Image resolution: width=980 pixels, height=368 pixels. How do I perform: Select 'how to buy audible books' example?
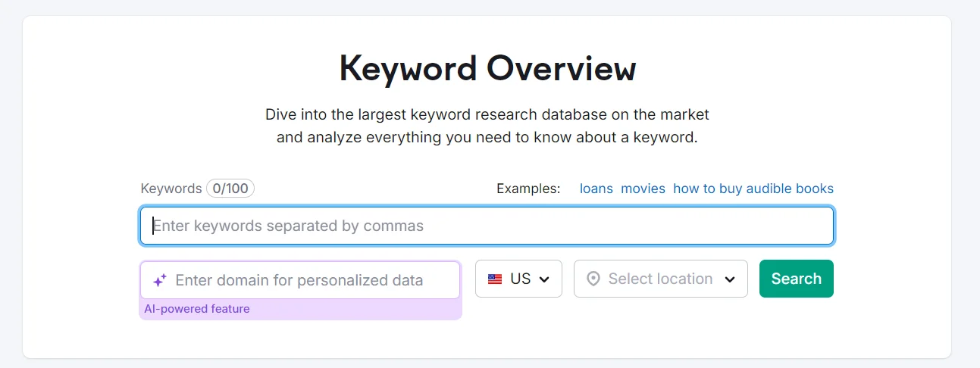pos(753,189)
